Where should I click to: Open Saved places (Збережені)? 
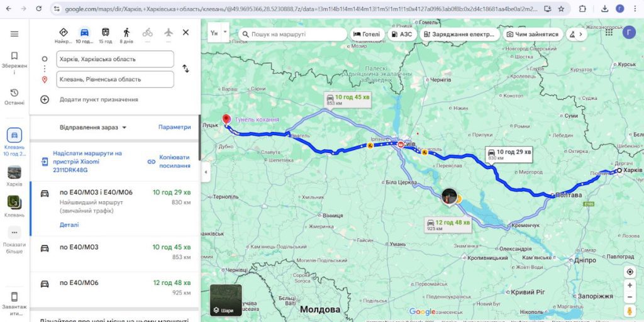(14, 62)
